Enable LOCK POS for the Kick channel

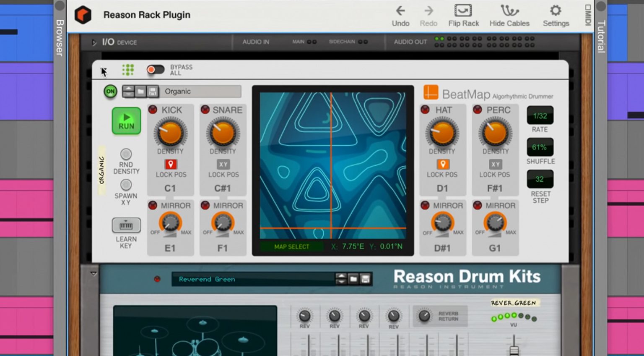tap(170, 164)
